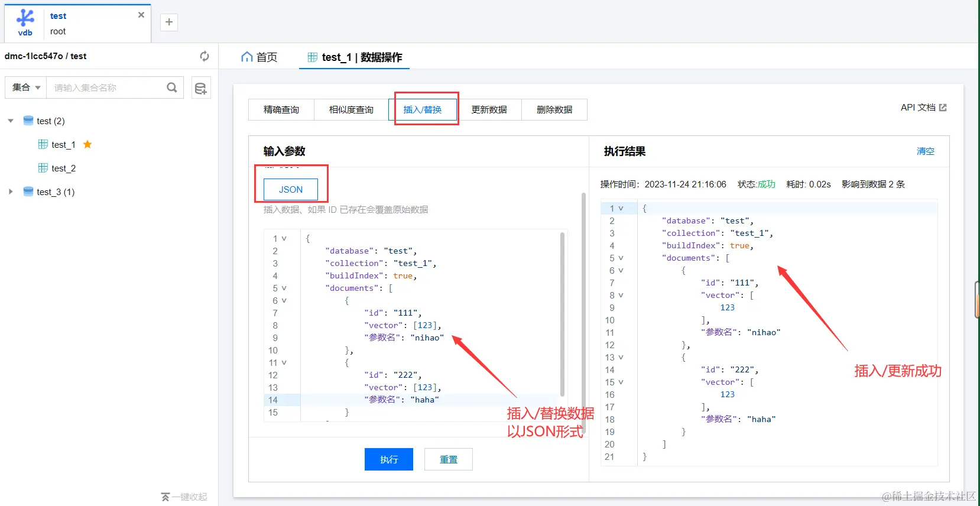Click 影响到数据 2 条 text
Screen dimensions: 980x506
click(x=874, y=184)
